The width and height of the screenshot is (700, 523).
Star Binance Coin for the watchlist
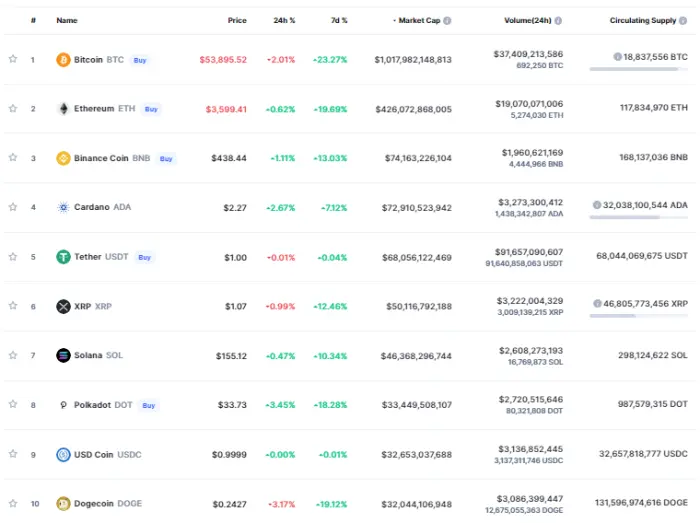(x=13, y=157)
